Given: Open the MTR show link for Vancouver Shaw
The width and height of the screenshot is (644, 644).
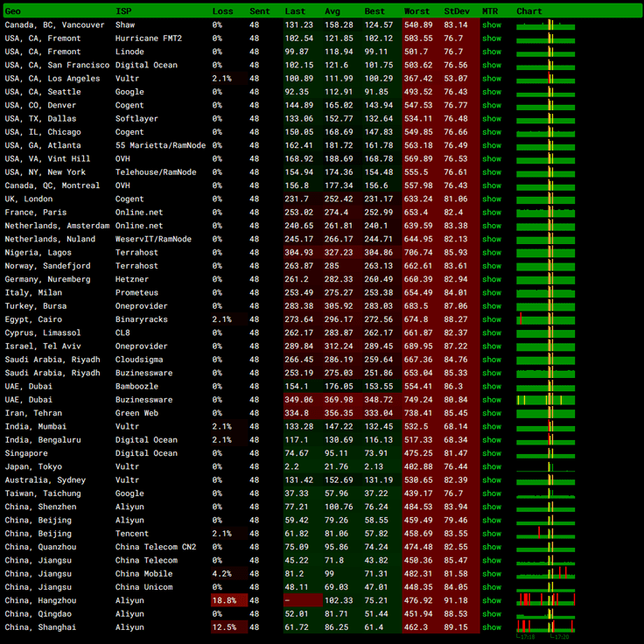Looking at the screenshot, I should (x=492, y=25).
